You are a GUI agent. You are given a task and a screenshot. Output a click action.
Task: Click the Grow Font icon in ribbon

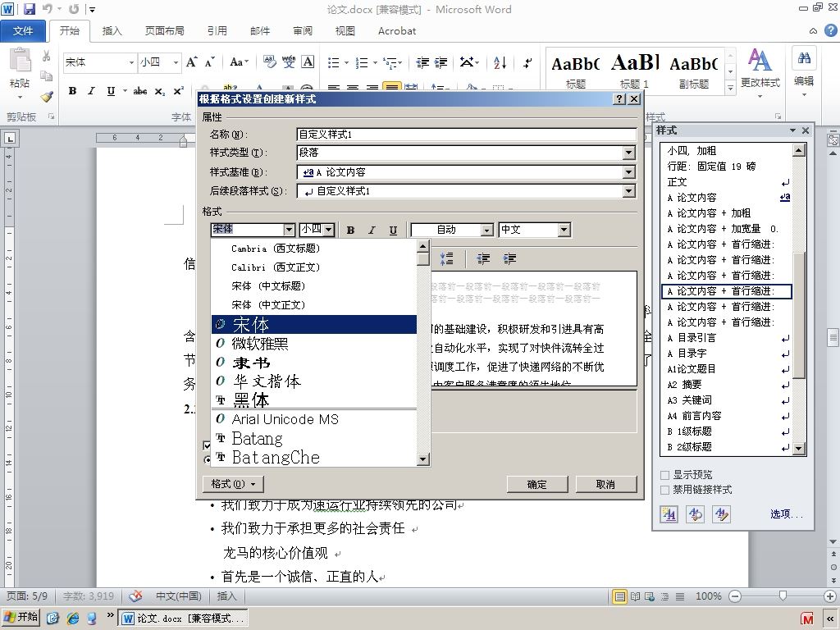[191, 62]
